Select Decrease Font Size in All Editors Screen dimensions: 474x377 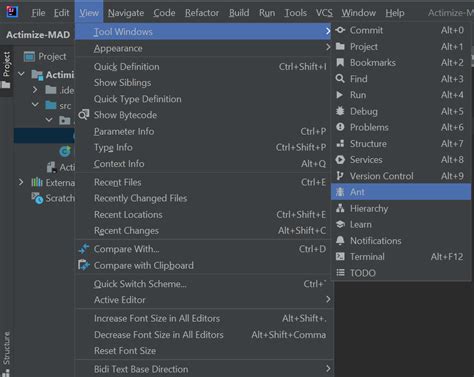tap(203, 335)
